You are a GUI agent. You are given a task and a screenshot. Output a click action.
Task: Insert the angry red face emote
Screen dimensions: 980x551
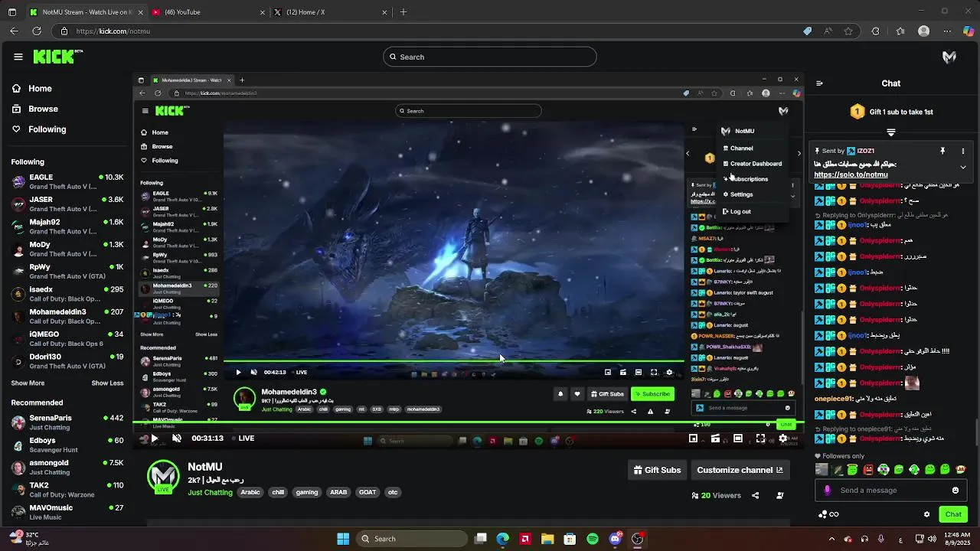pos(868,469)
